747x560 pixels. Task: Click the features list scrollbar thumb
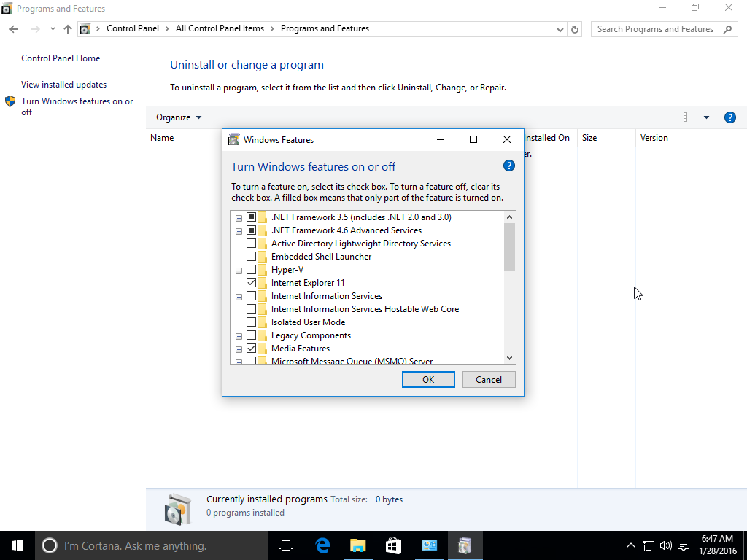click(x=509, y=246)
